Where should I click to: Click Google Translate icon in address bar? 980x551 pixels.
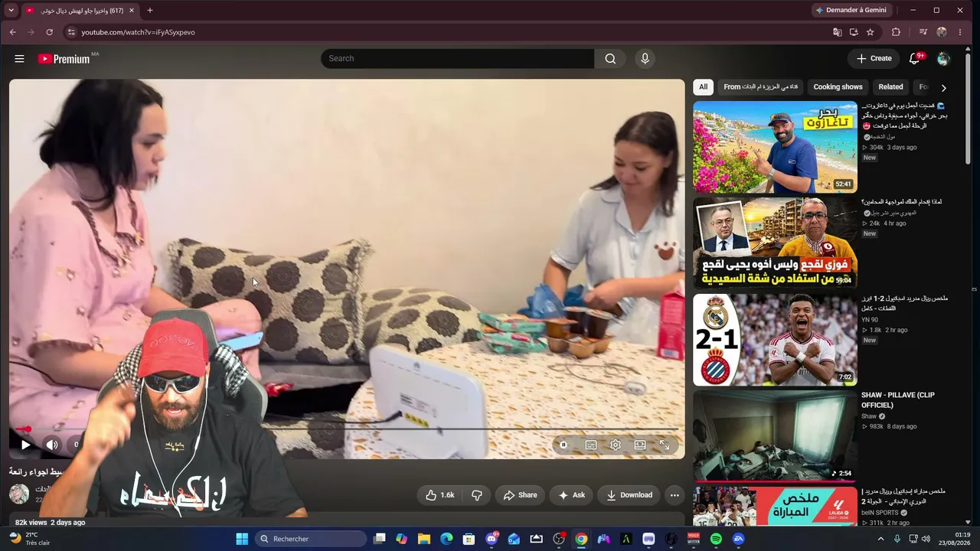click(837, 32)
